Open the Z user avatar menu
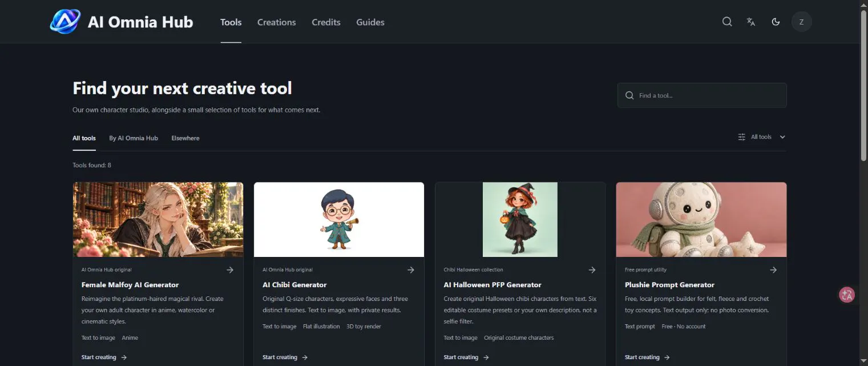This screenshot has width=868, height=366. [801, 22]
